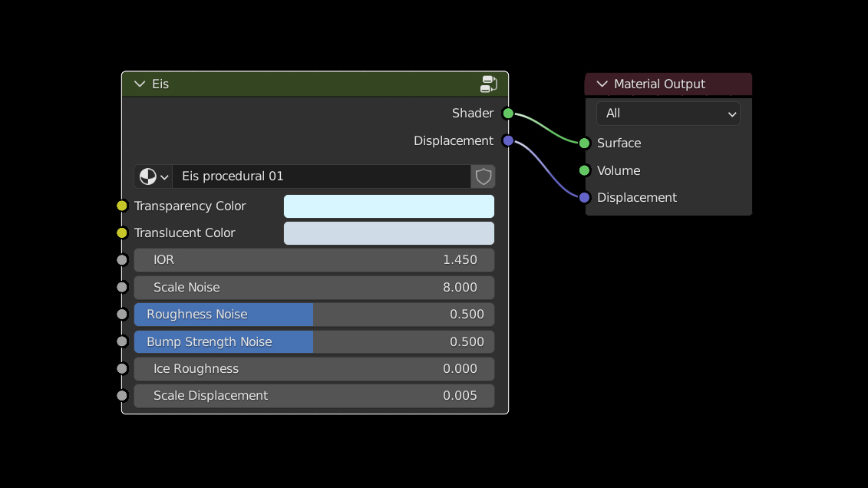868x488 pixels.
Task: Click the Displacement input socket on Material Output
Action: pyautogui.click(x=585, y=198)
